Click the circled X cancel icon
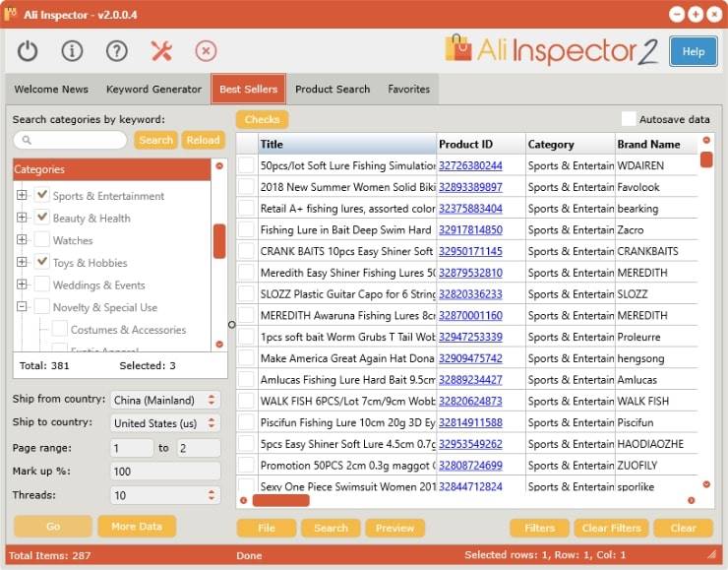 point(207,51)
